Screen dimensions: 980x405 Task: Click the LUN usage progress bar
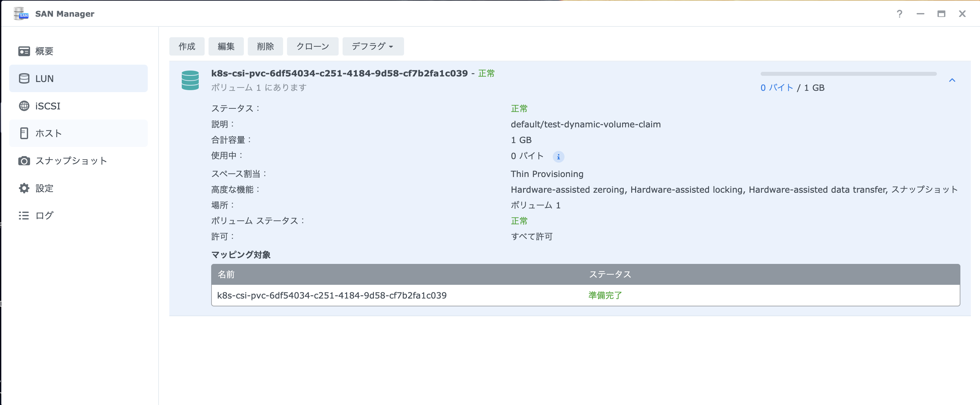(x=848, y=74)
